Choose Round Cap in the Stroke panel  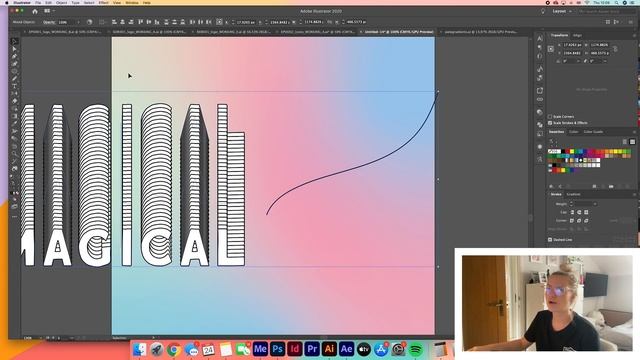(579, 212)
